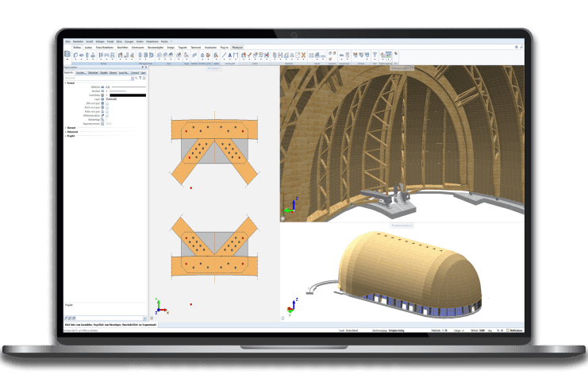
Task: Toggle the second checkbox below the Layer row
Action: 108,107
